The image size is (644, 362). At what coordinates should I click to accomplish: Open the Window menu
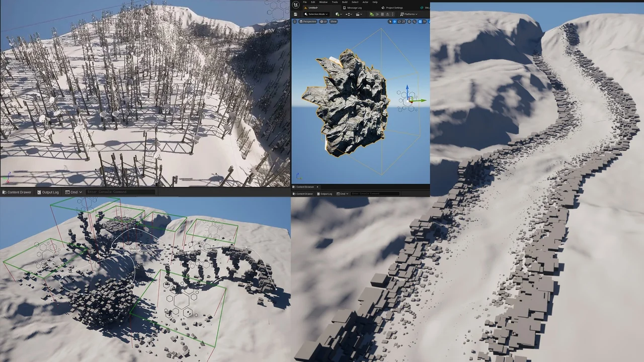(x=323, y=2)
